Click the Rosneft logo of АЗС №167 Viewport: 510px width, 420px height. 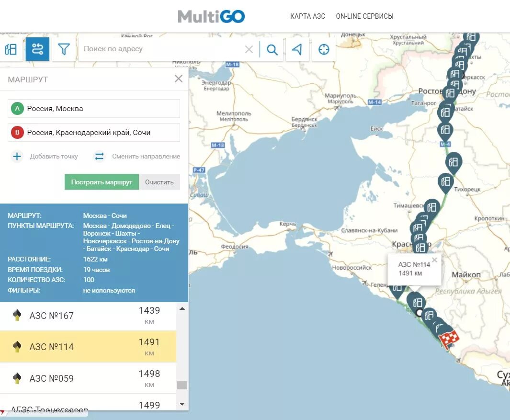[x=17, y=315]
